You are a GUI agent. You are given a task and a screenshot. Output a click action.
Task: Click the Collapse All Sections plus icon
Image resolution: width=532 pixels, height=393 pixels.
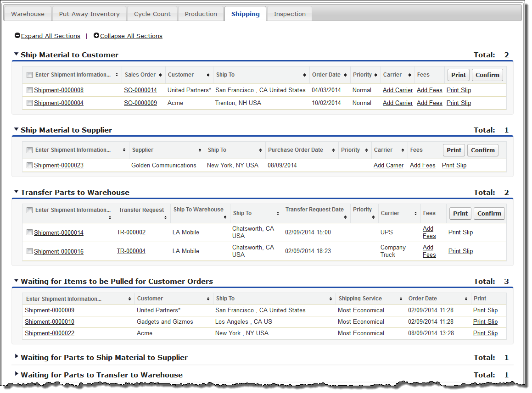point(96,36)
